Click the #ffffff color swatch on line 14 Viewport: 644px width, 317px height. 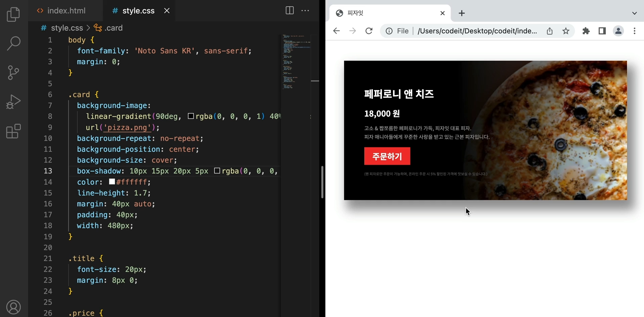point(112,182)
